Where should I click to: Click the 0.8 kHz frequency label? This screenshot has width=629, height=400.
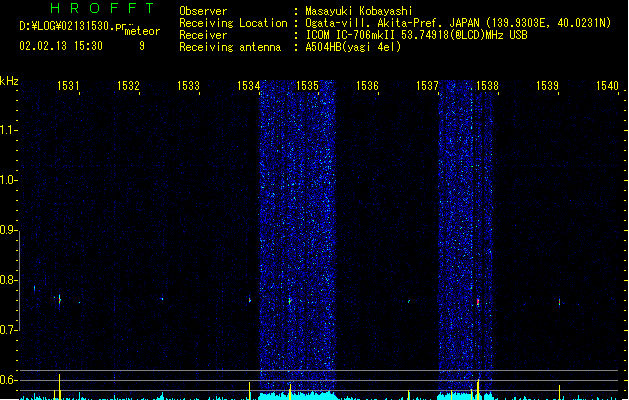(8, 280)
